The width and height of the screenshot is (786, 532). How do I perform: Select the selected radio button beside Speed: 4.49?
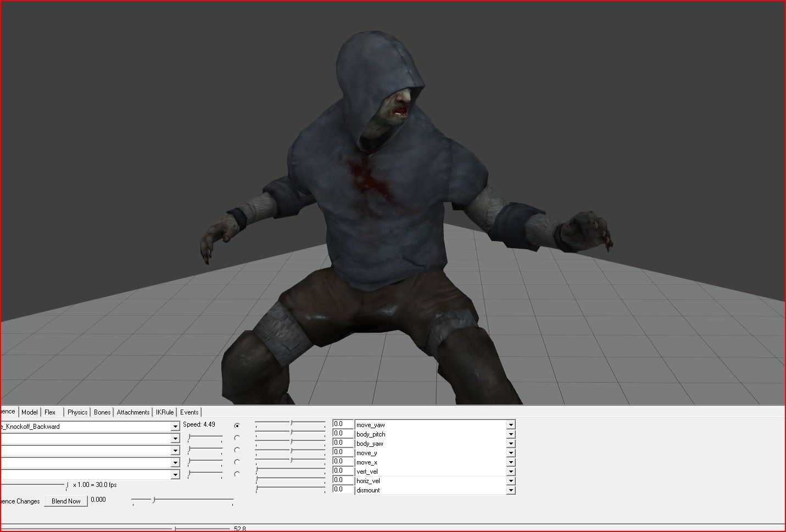click(237, 425)
